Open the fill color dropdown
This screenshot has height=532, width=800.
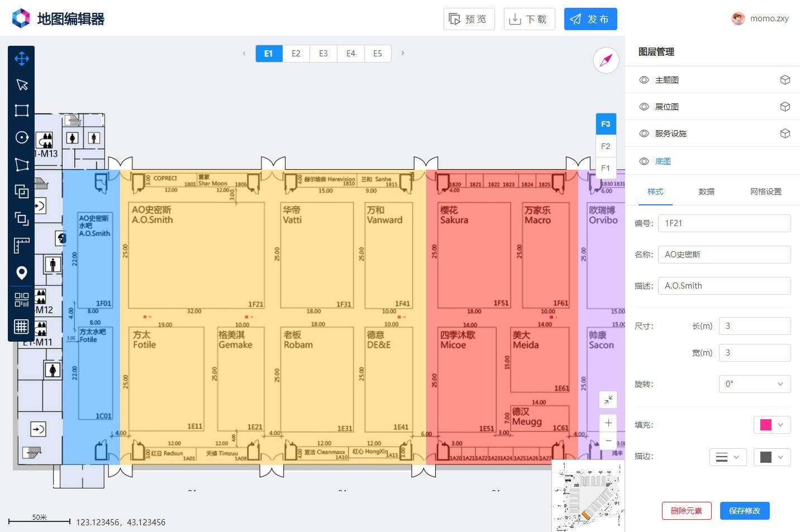(772, 425)
